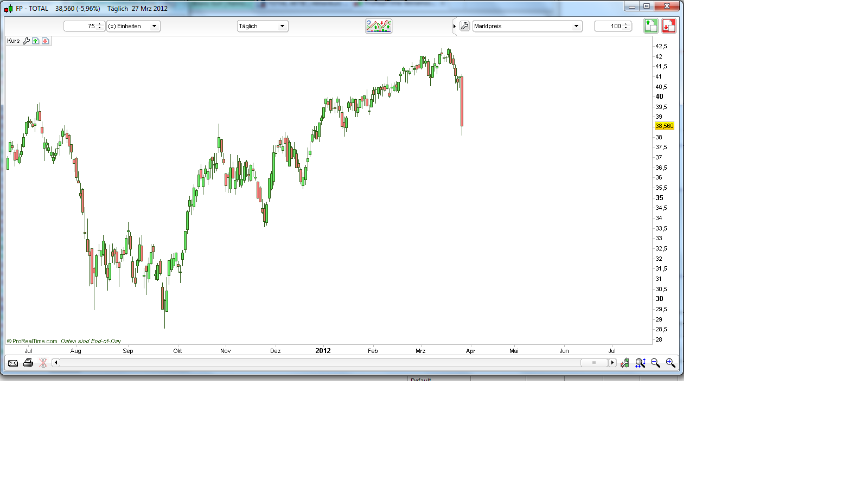Viewport: 868px width, 488px height.
Task: Close the chart window
Action: click(667, 7)
